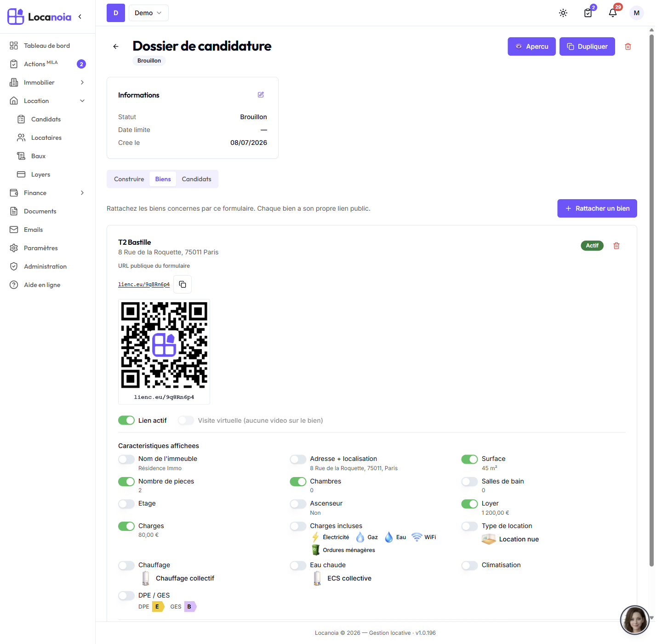Enable Salles de bain toggle
Viewport: 662px width, 644px height.
(x=470, y=482)
